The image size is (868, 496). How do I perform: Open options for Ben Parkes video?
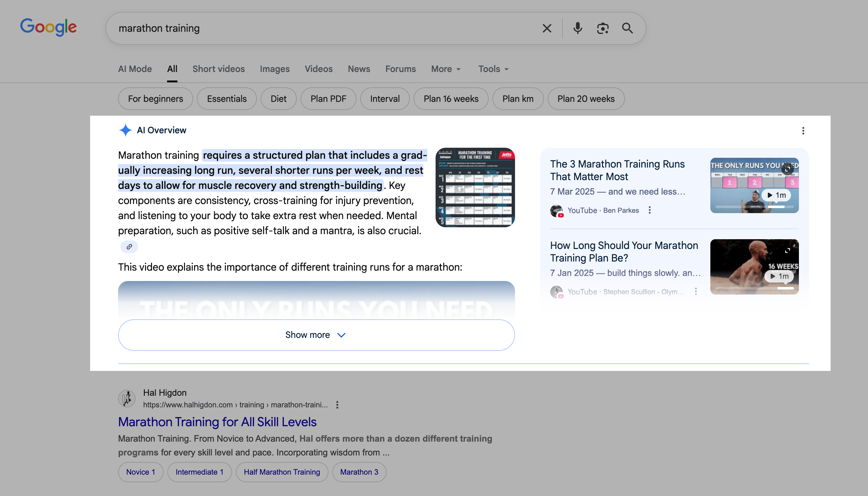649,210
